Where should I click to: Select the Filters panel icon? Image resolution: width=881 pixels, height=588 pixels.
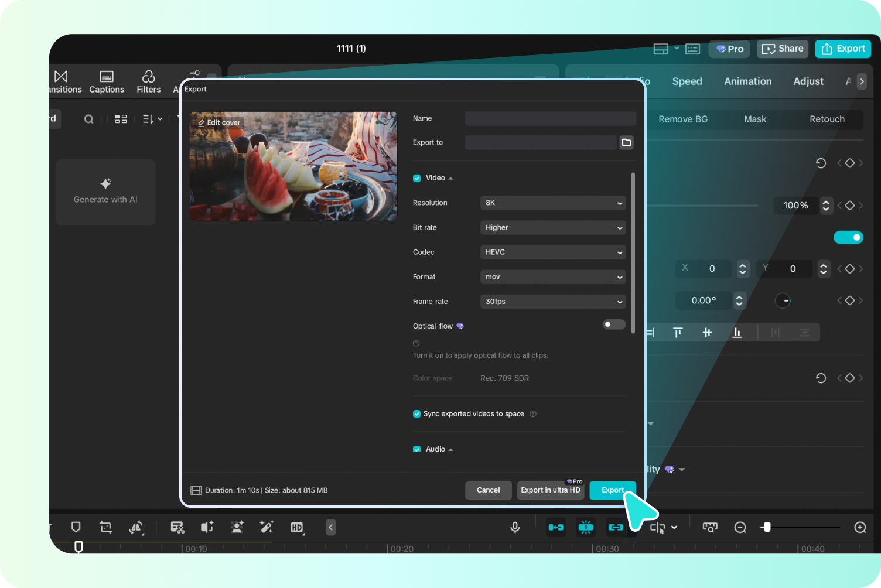coord(148,81)
